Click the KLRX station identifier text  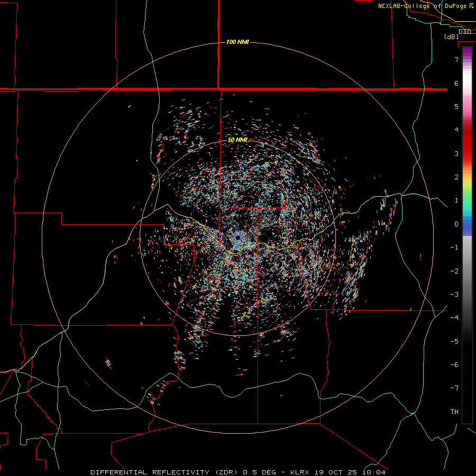tap(300, 472)
